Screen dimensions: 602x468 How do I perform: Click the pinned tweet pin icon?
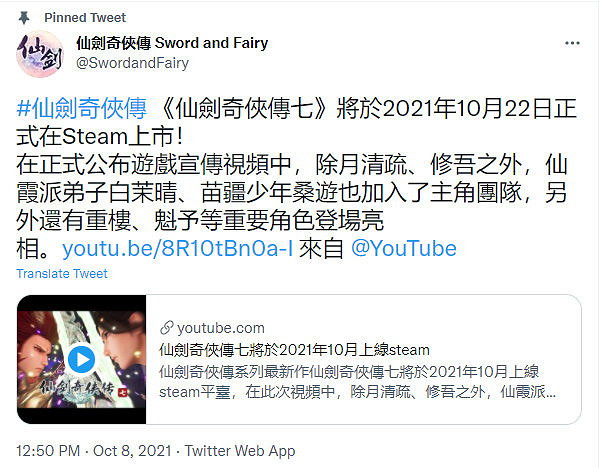(x=24, y=18)
